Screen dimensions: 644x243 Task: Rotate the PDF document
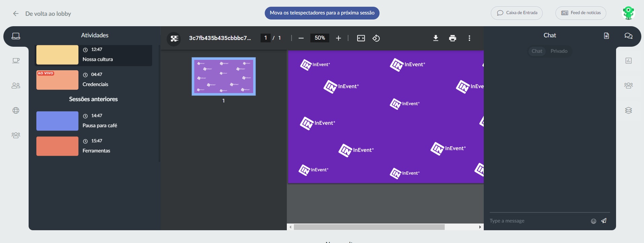376,38
